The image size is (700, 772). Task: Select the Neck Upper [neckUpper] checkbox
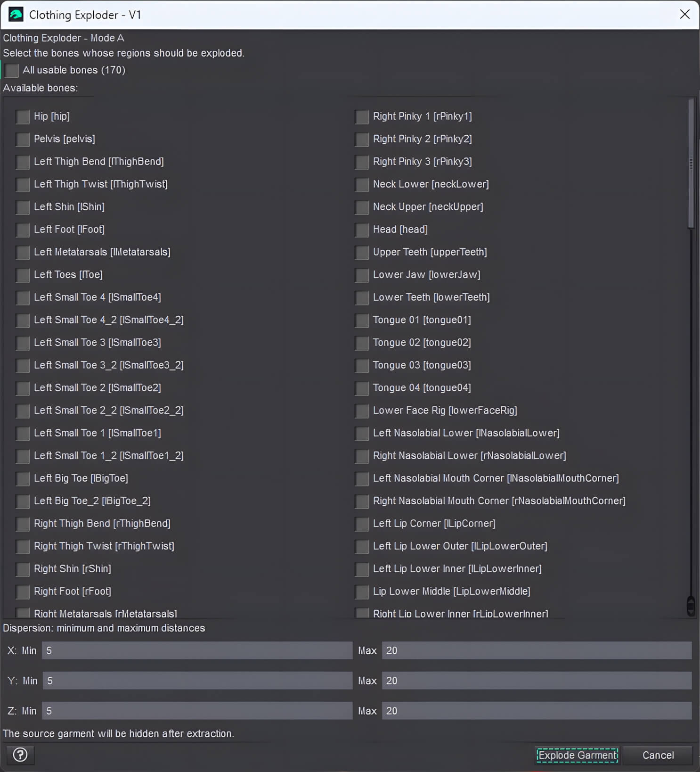pos(362,207)
